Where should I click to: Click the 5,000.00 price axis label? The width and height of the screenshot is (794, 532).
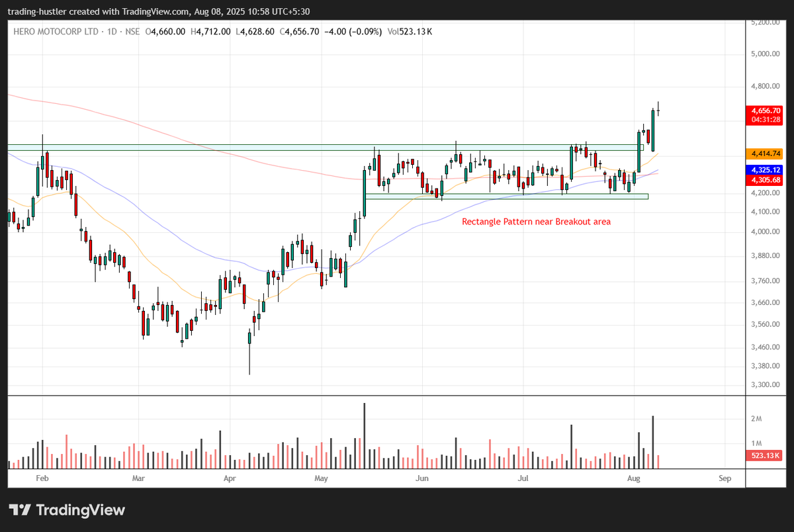[x=764, y=54]
